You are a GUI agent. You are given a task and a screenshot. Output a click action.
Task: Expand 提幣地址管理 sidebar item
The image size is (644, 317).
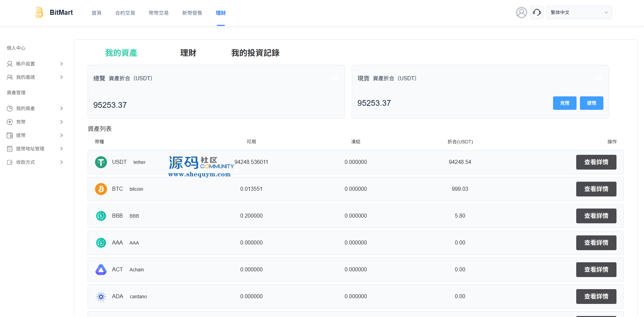(x=35, y=149)
